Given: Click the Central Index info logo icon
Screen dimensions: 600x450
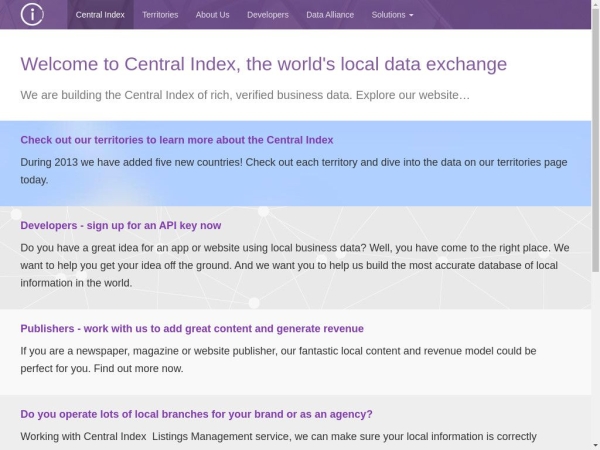Looking at the screenshot, I should (x=32, y=15).
